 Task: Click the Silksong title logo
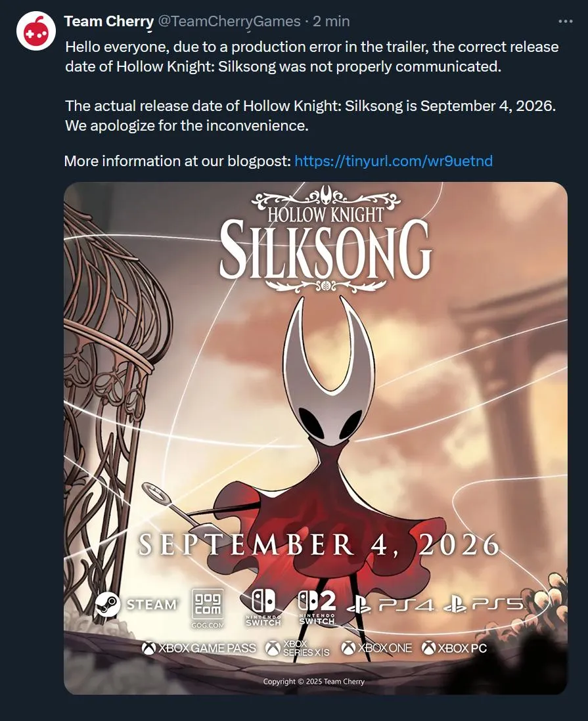pyautogui.click(x=326, y=239)
